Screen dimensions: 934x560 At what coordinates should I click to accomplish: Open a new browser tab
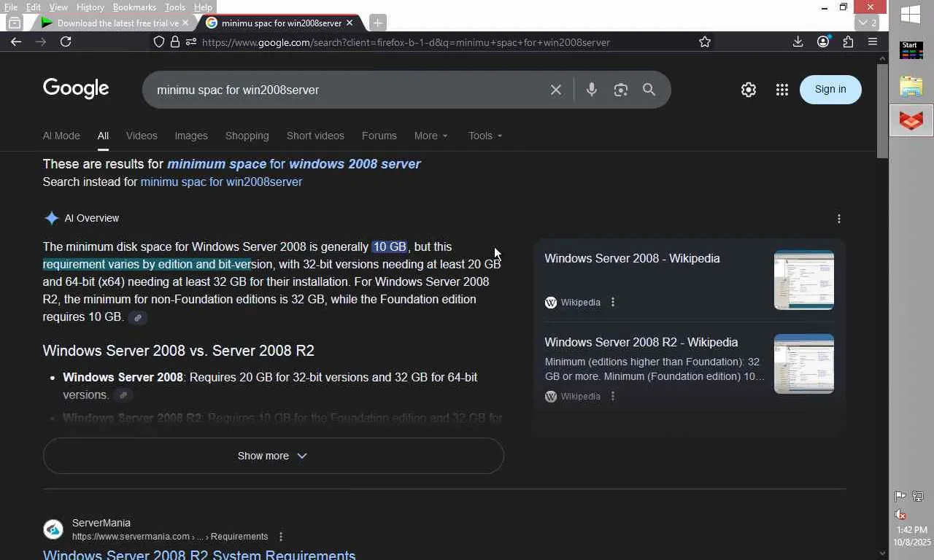tap(378, 23)
